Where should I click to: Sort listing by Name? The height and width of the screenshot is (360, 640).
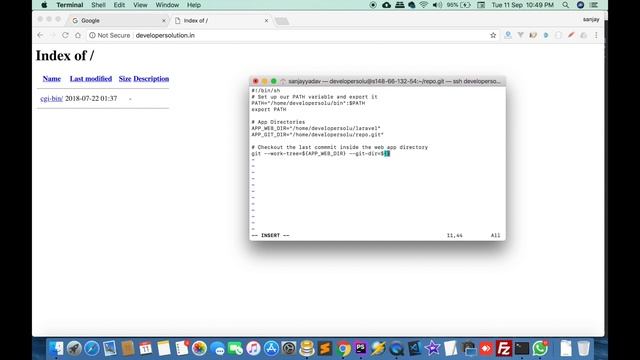tap(51, 79)
